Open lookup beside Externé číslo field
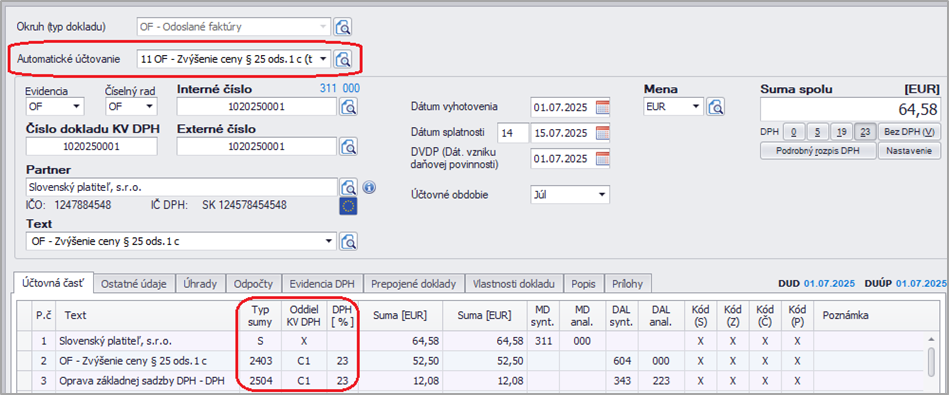Image resolution: width=949 pixels, height=395 pixels. (349, 146)
